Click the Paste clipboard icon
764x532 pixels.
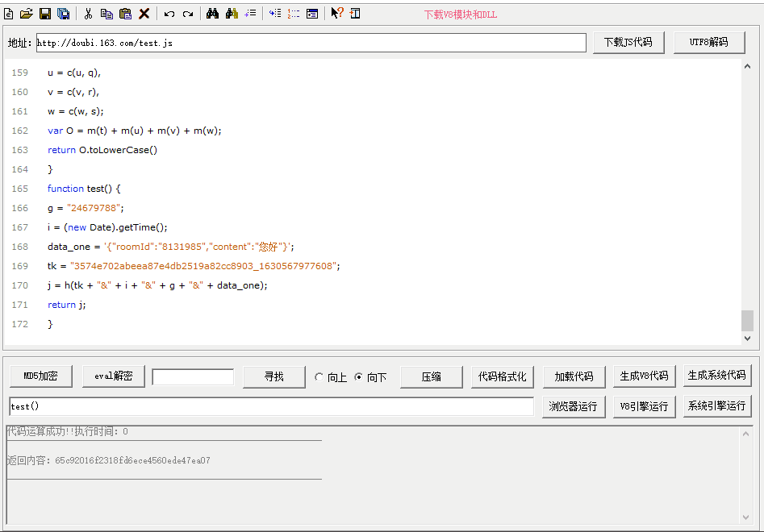pyautogui.click(x=125, y=14)
